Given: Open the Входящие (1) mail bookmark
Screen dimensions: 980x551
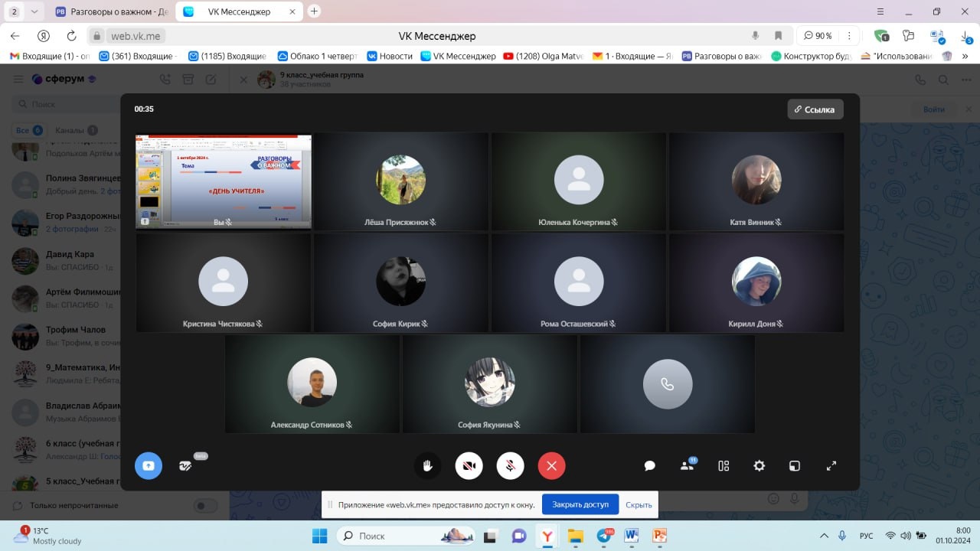Looking at the screenshot, I should [49, 56].
